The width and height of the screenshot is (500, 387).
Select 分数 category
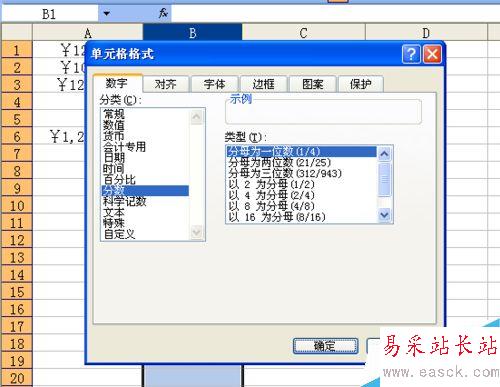[x=145, y=191]
